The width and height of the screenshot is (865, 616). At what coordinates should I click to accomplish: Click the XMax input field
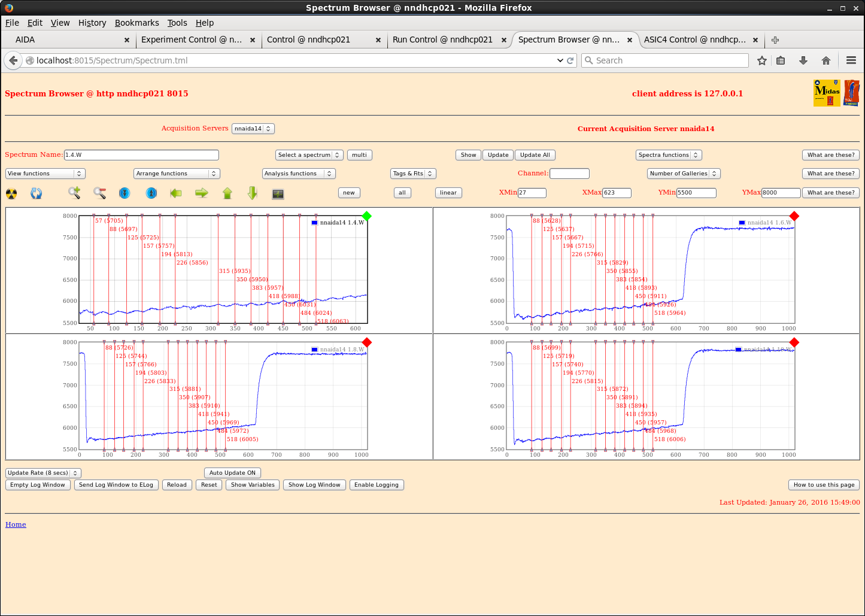pos(617,193)
